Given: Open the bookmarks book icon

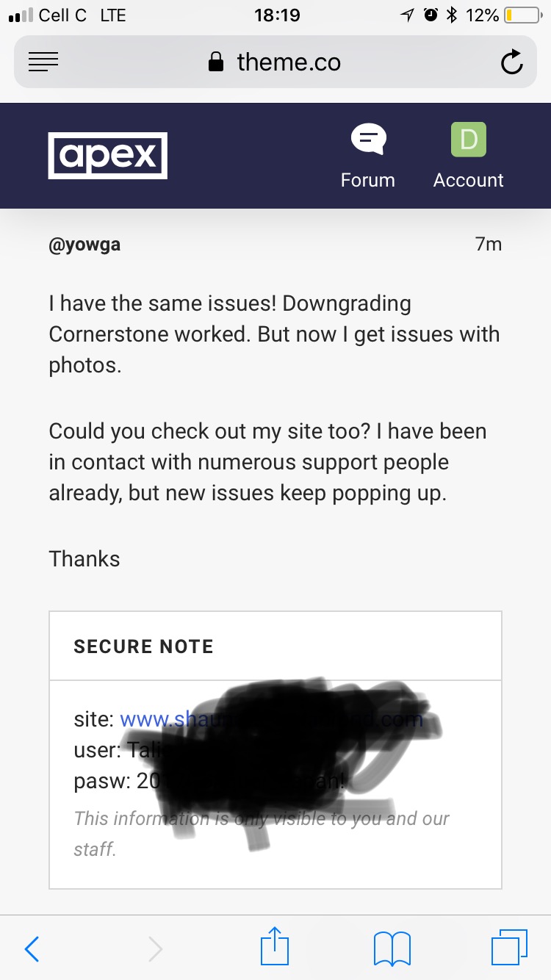Looking at the screenshot, I should pyautogui.click(x=392, y=948).
